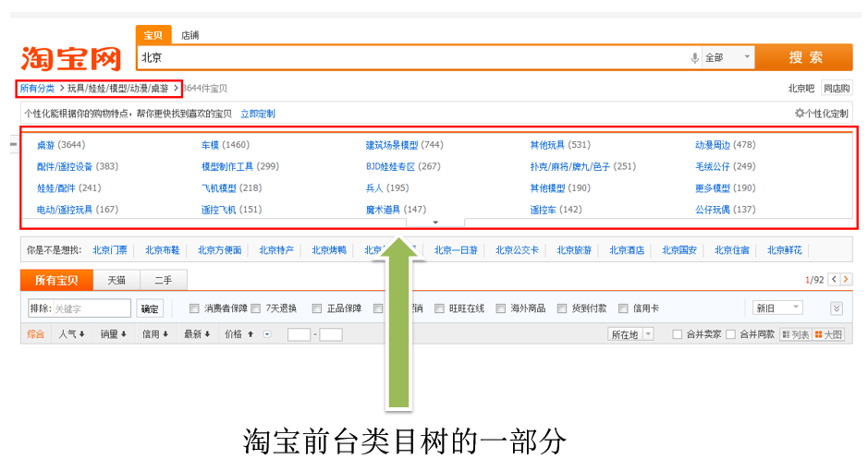The image size is (868, 471).
Task: Expand more filter options double-chevron
Action: point(837,308)
